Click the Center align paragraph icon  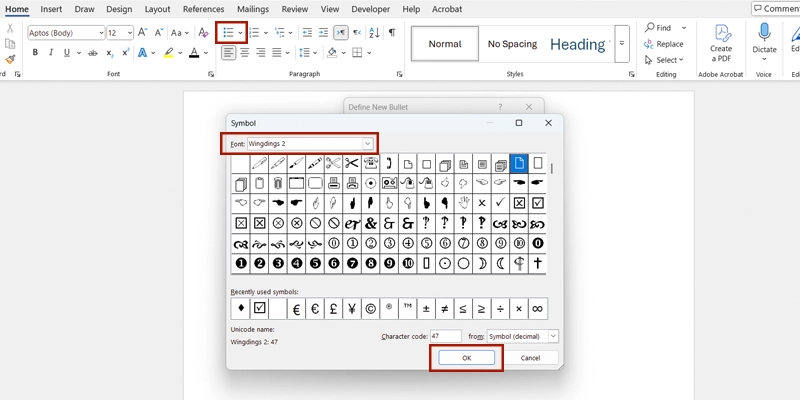pos(245,53)
